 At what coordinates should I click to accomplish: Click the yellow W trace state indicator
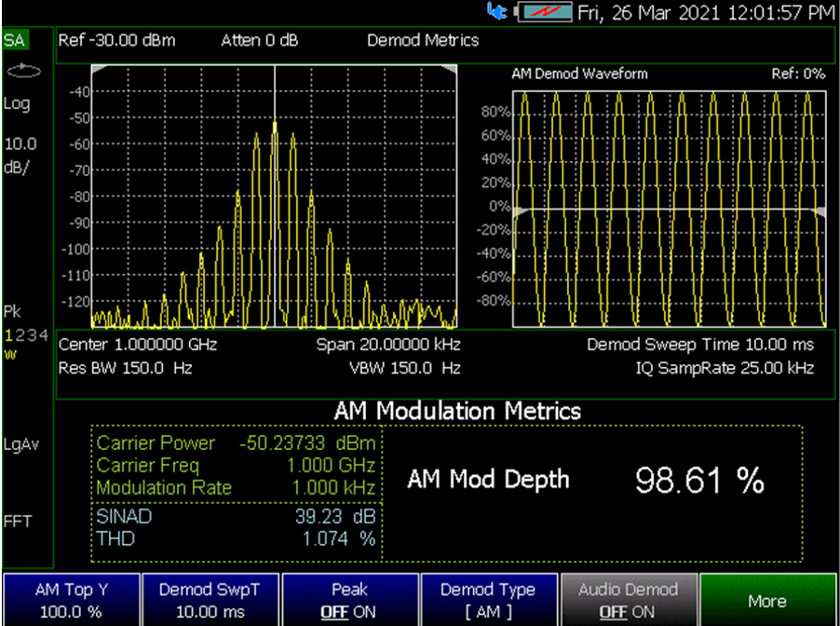pyautogui.click(x=10, y=355)
